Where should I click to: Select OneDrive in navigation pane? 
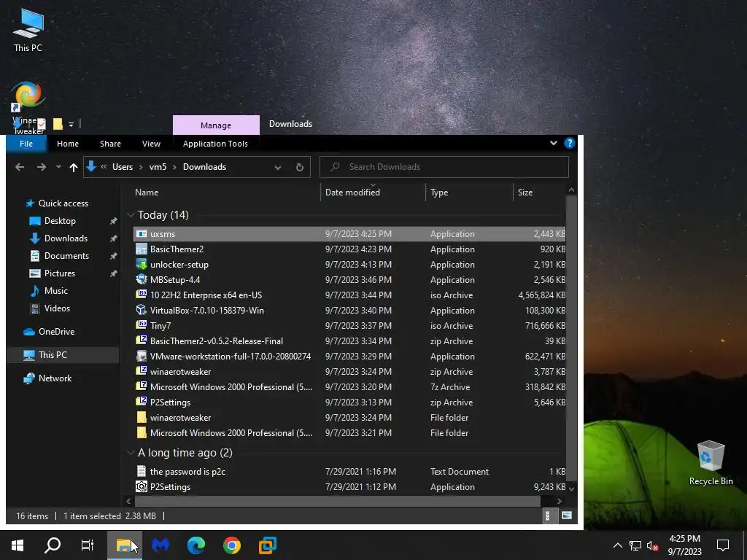(x=56, y=332)
